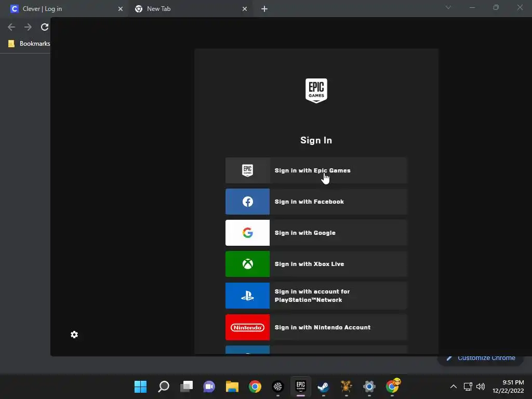
Task: Open the round black app icon in taskbar
Action: [x=278, y=386]
